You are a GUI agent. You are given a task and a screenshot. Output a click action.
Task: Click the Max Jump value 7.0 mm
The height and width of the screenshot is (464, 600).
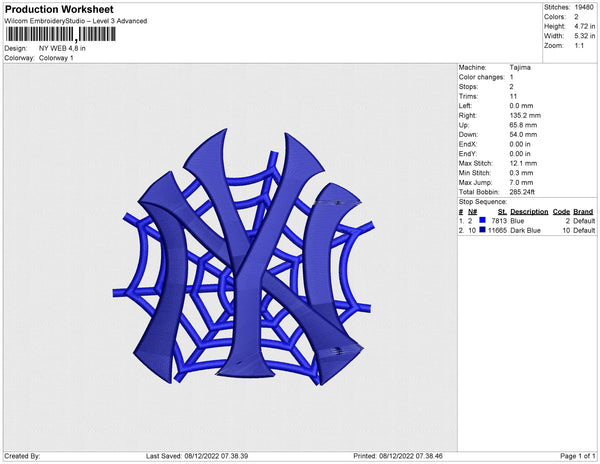(521, 182)
